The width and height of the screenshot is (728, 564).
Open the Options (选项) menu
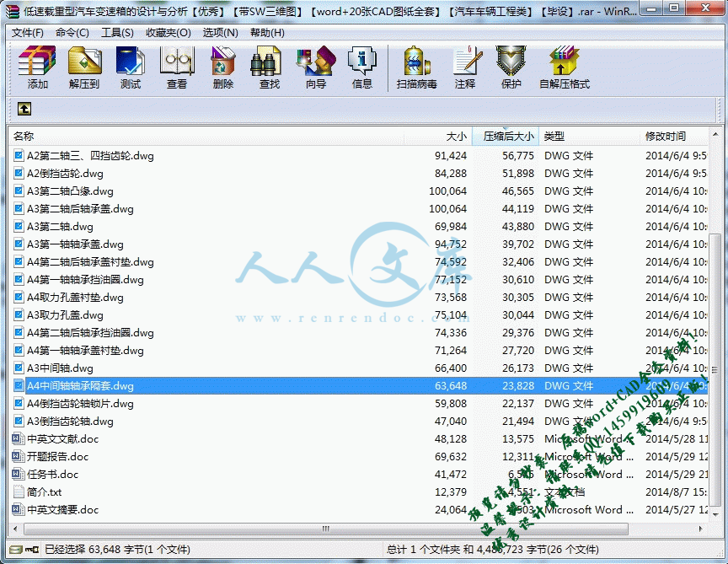(220, 33)
